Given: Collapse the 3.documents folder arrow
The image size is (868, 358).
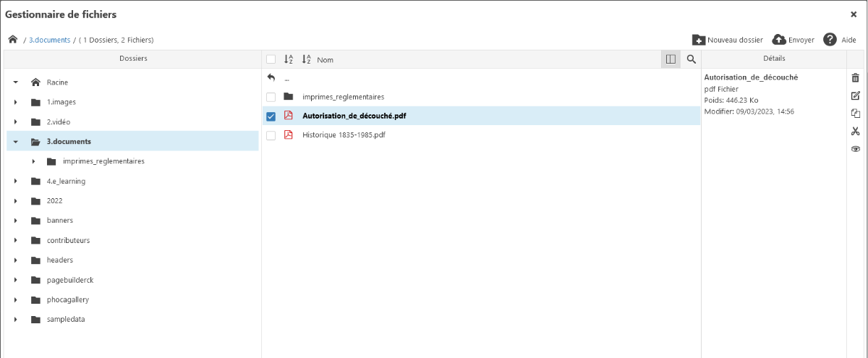Looking at the screenshot, I should point(15,142).
